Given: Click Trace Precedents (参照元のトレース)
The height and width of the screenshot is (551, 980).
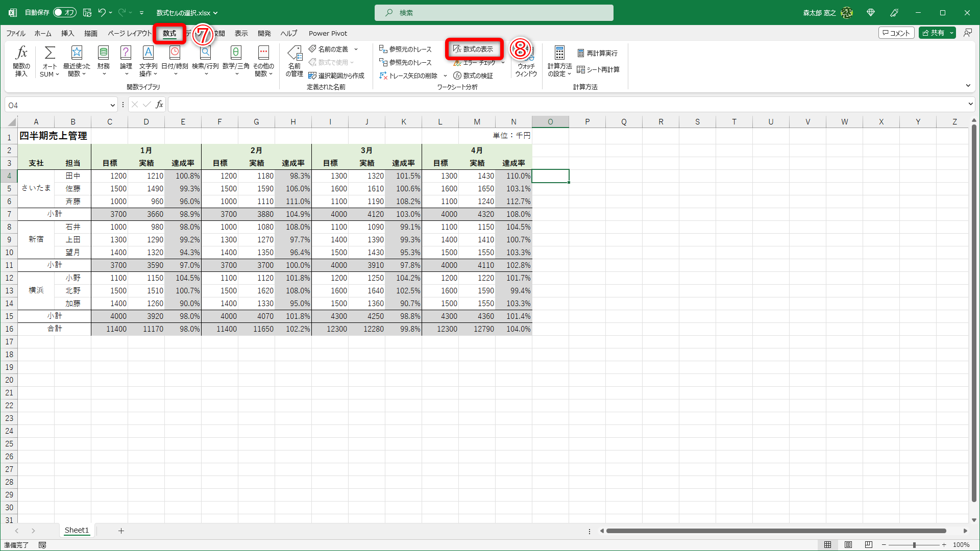Looking at the screenshot, I should pos(405,49).
